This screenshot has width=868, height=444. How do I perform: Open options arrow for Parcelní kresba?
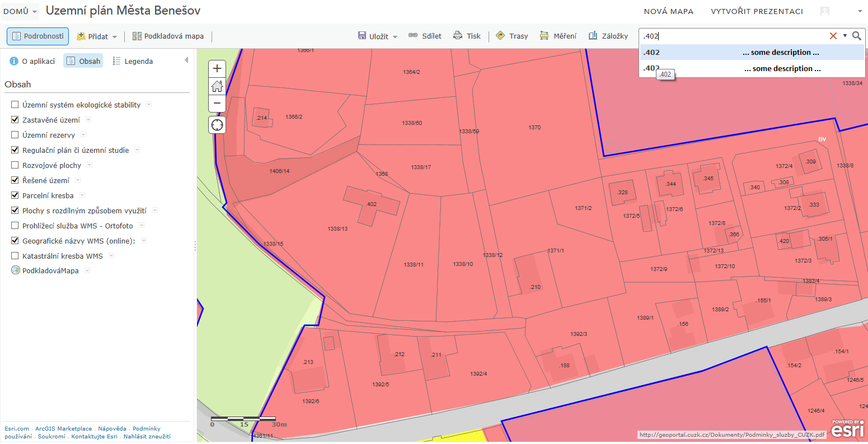pos(82,195)
